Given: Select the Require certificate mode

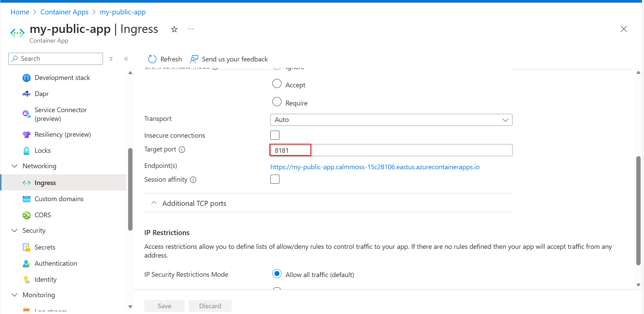Looking at the screenshot, I should [x=277, y=102].
